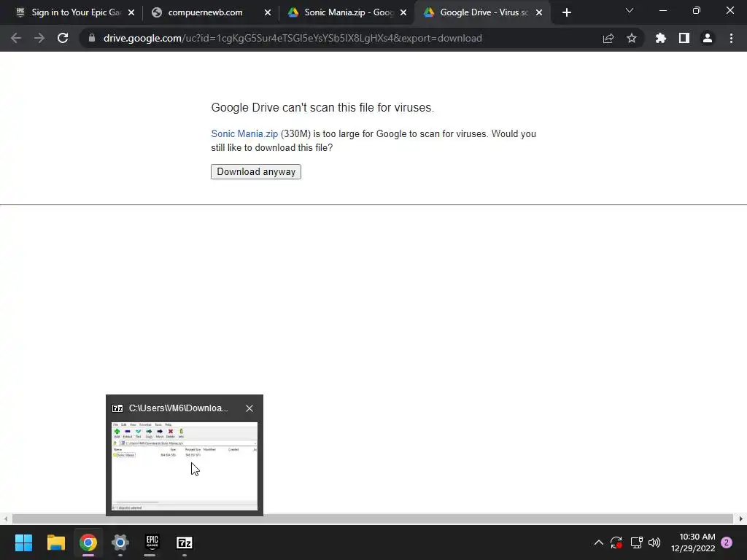This screenshot has height=560, width=747.
Task: Close the 7-Zip preview thumbnail
Action: pyautogui.click(x=249, y=408)
